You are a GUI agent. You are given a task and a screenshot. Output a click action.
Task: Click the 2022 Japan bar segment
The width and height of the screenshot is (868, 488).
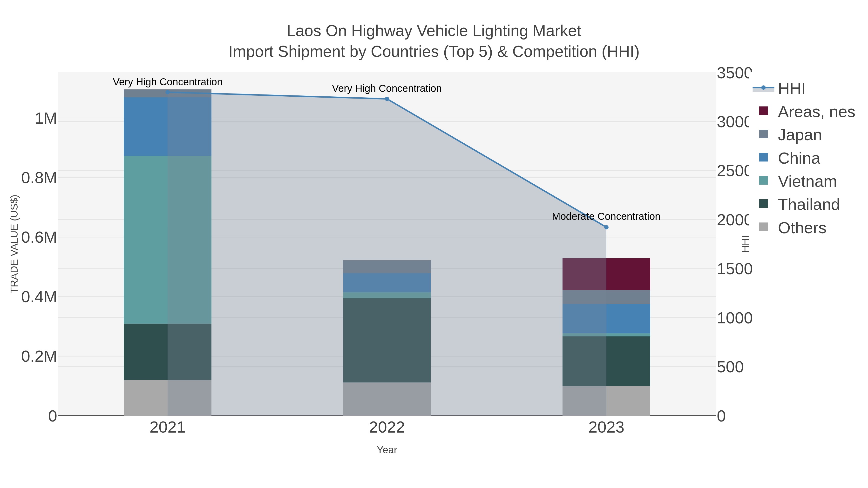(387, 267)
